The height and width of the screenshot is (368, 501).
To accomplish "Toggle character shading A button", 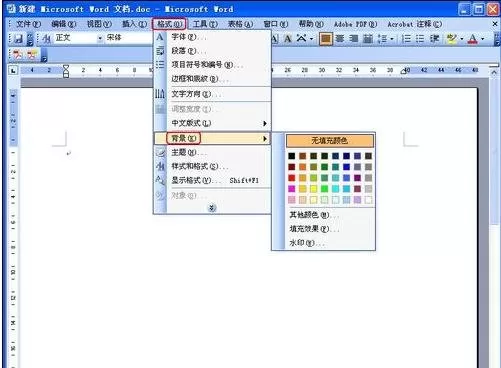I will click(288, 39).
